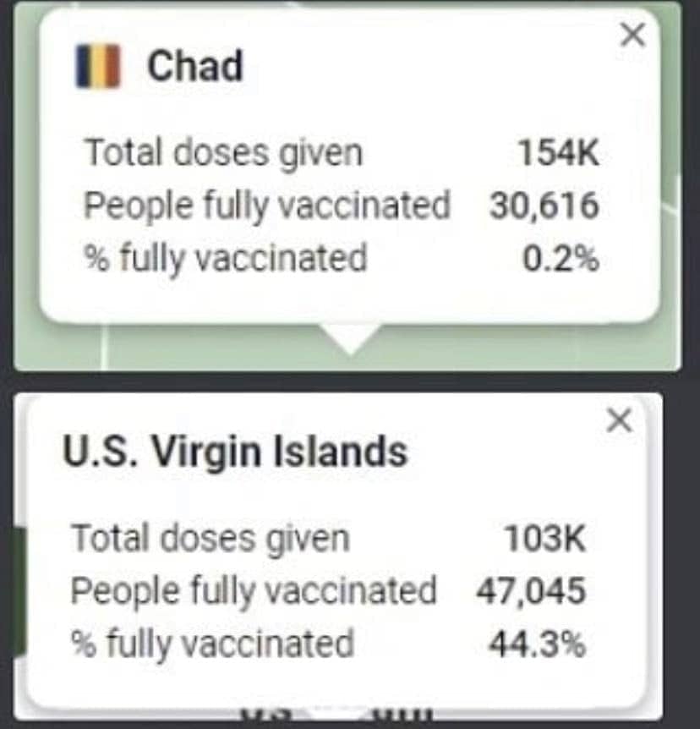Click Chad's % fully vaccinated label

coord(225,258)
